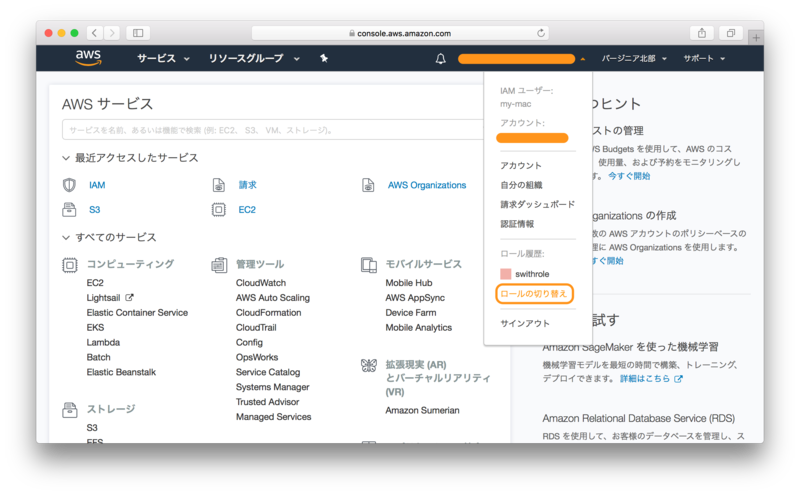The image size is (800, 495).
Task: Click the AWS logo home icon
Action: point(88,58)
